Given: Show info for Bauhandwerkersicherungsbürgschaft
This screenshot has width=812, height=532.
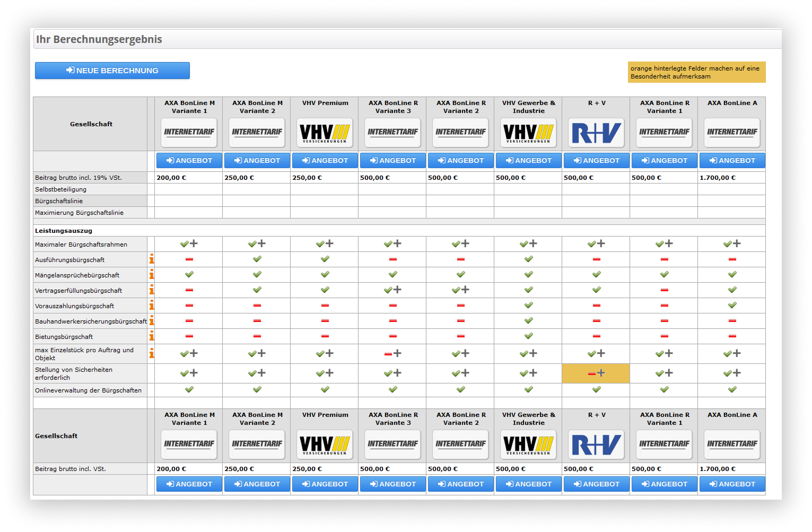Looking at the screenshot, I should click(x=152, y=320).
